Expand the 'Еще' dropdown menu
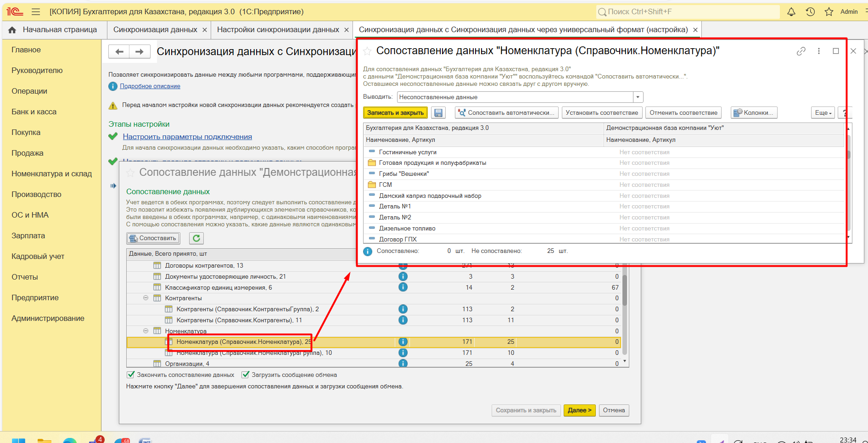Viewport: 868px width, 443px height. pos(823,113)
